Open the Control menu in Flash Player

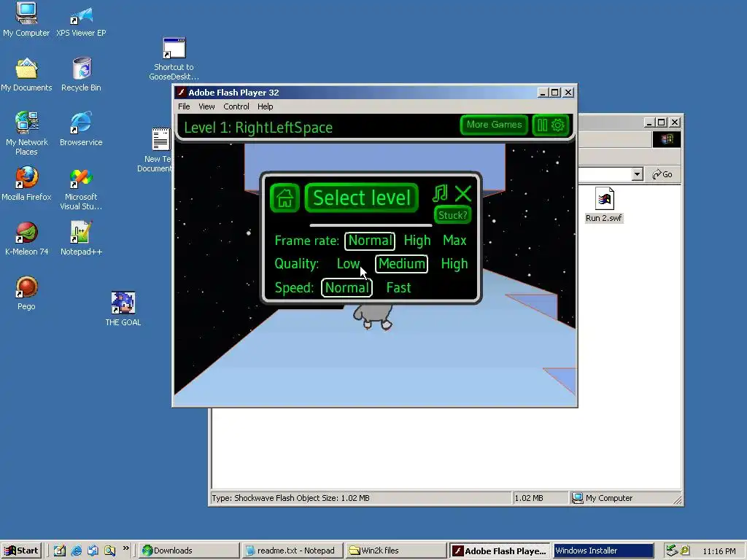236,106
